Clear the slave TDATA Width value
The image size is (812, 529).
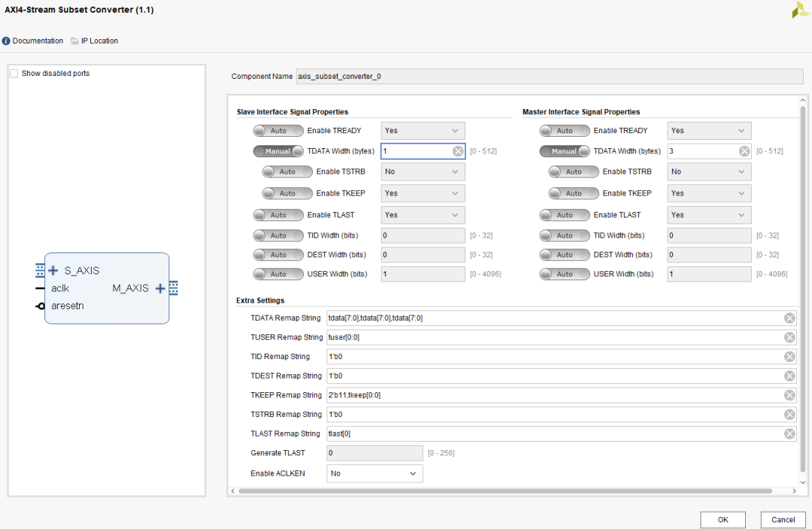tap(458, 151)
